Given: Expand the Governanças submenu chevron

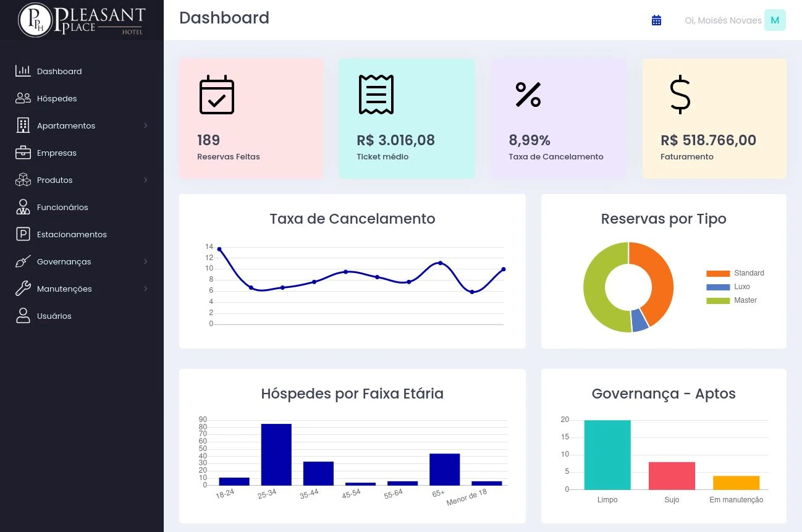Looking at the screenshot, I should (146, 261).
